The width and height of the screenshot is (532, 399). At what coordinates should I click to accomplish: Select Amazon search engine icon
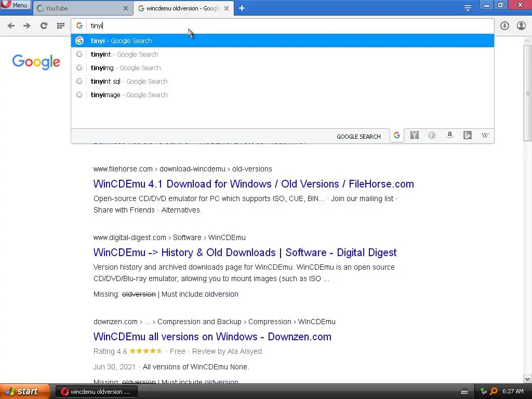[449, 136]
